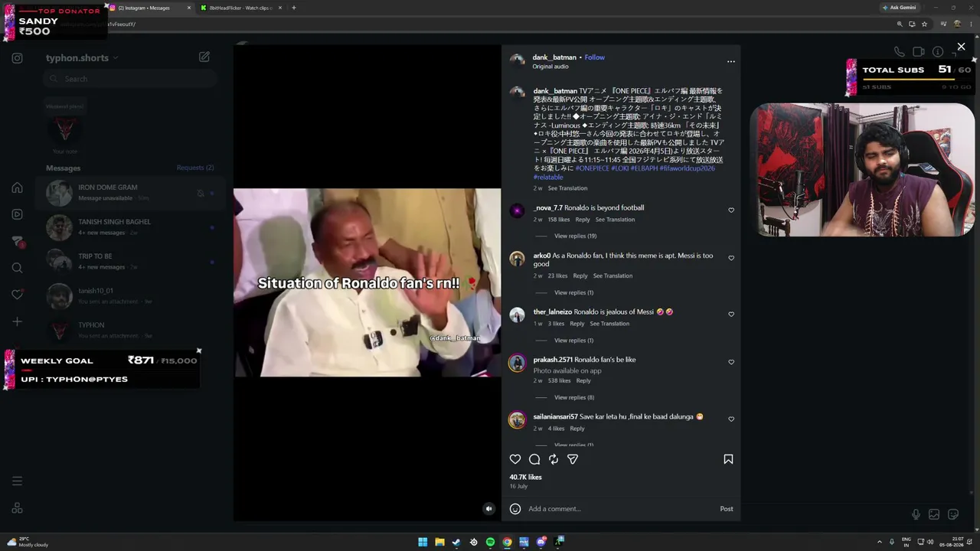Like the comment by ther_lalneizo
The height and width of the screenshot is (551, 980).
[x=731, y=314]
